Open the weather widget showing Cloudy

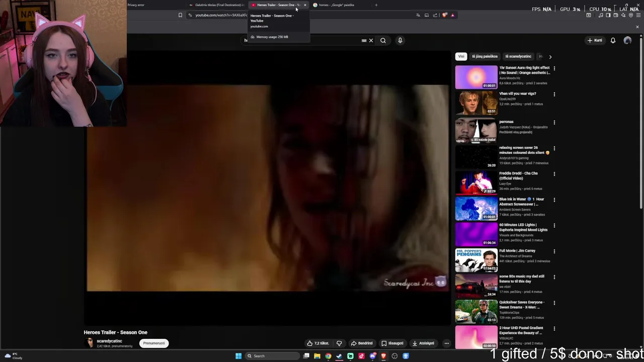coord(14,356)
